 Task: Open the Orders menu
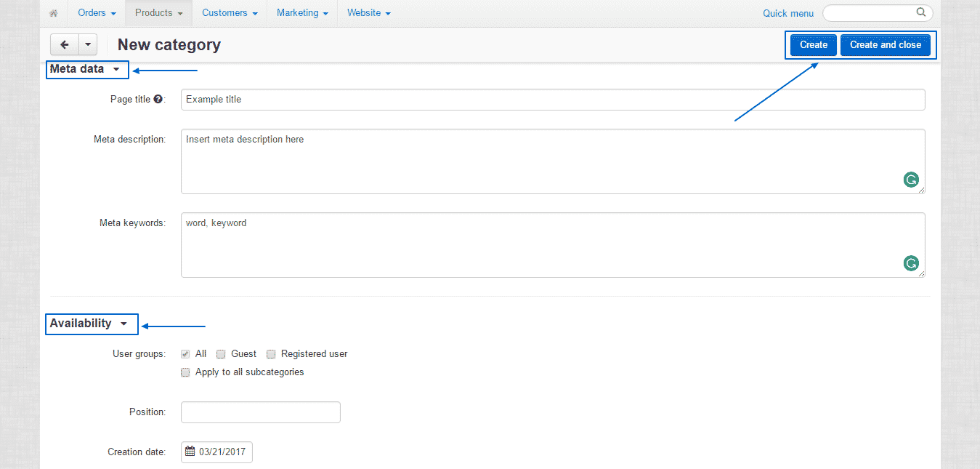click(x=95, y=12)
